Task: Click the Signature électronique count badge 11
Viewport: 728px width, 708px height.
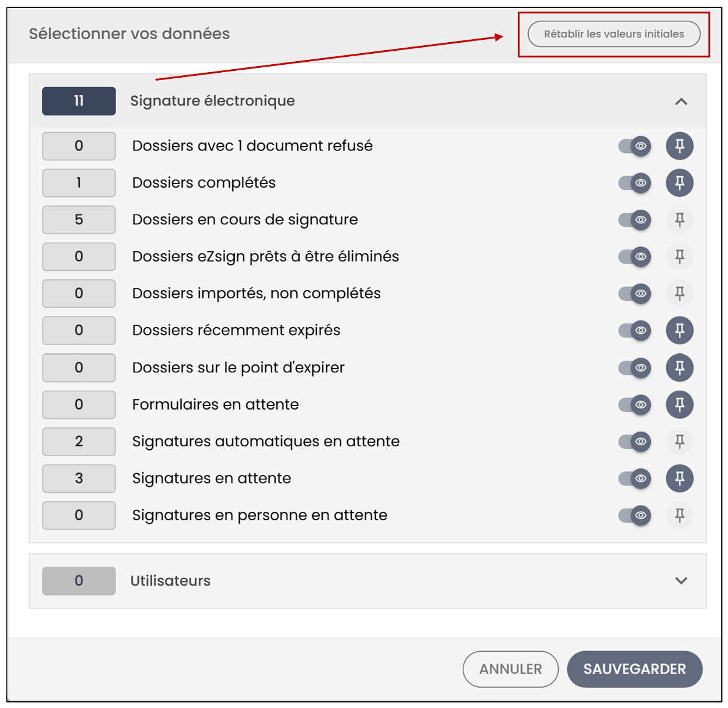Action: point(79,101)
